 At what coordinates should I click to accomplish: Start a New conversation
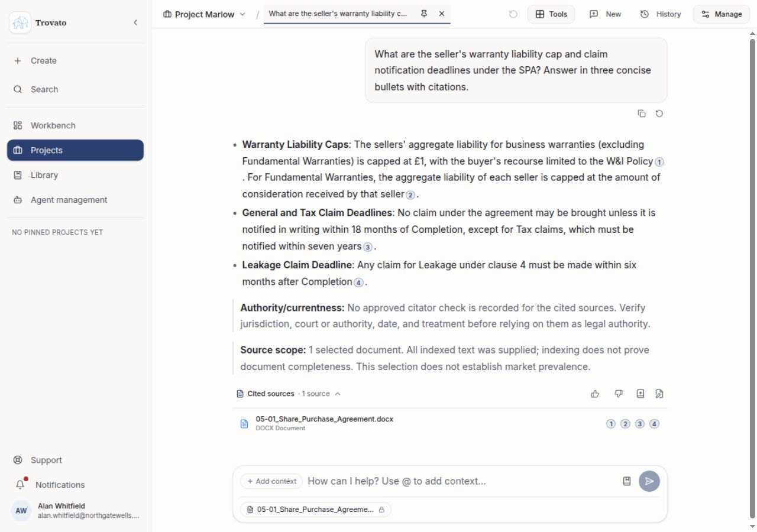(605, 14)
